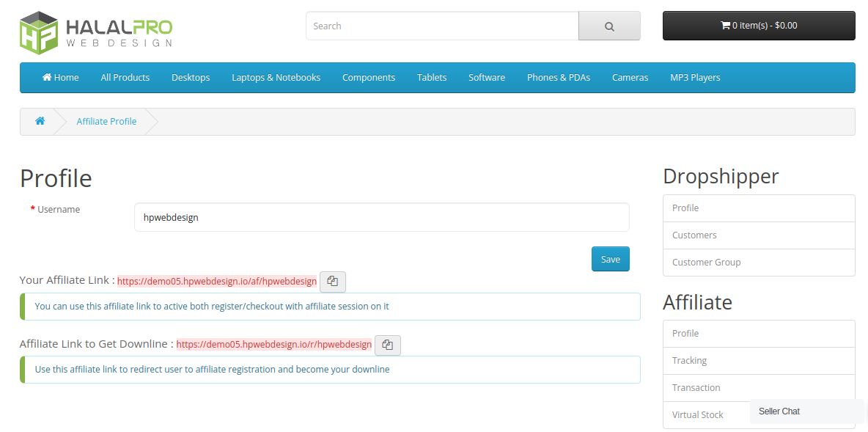Screen dimensions: 868x432
Task: Check Virtual Stock in Affiliate panel
Action: [x=697, y=414]
